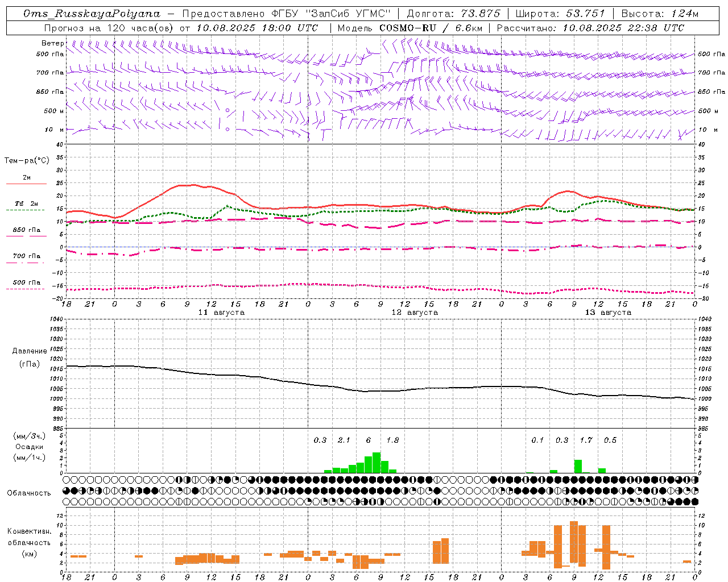Select the forecast start time '10.08.2025 18:00 UTC'

coord(257,28)
